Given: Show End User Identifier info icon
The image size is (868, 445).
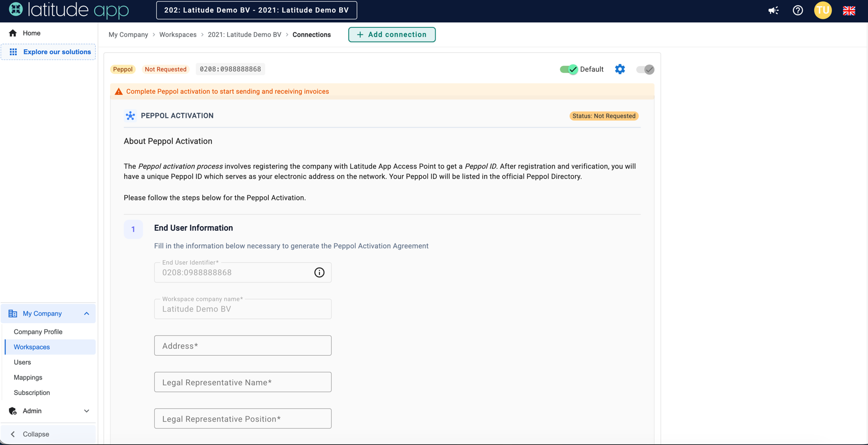Looking at the screenshot, I should pos(319,272).
